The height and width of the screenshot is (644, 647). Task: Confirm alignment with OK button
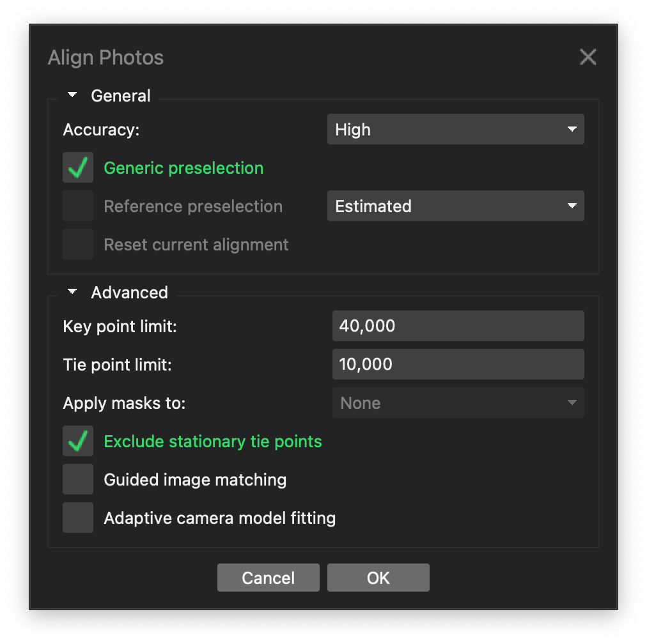[378, 578]
